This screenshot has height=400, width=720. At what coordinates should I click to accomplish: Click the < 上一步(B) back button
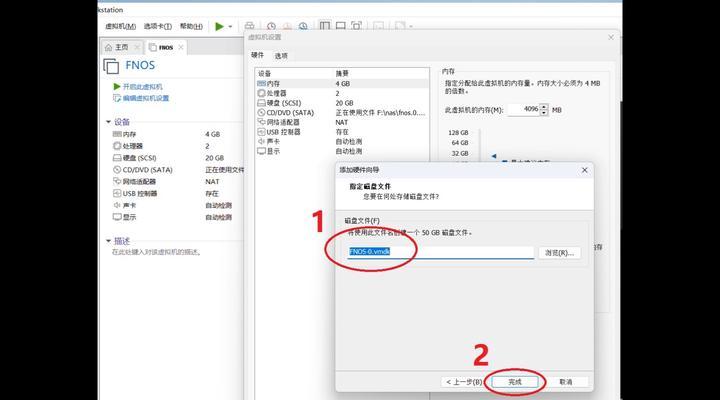(464, 382)
